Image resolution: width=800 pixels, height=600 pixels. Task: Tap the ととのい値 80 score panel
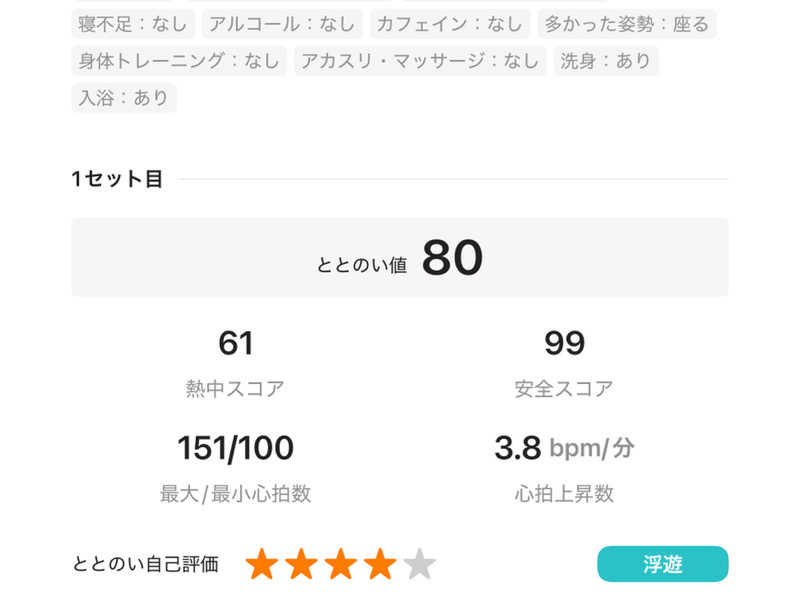(x=400, y=258)
